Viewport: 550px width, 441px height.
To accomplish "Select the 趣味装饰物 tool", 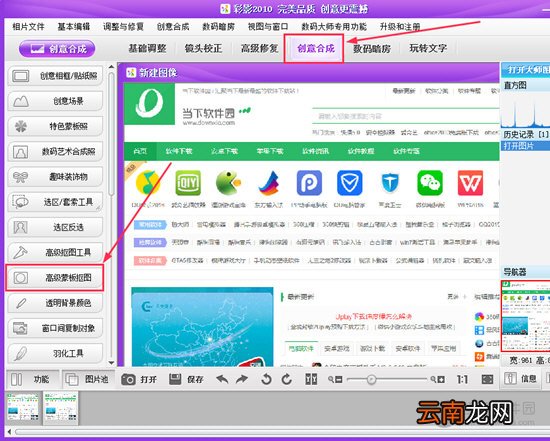I will (x=55, y=177).
